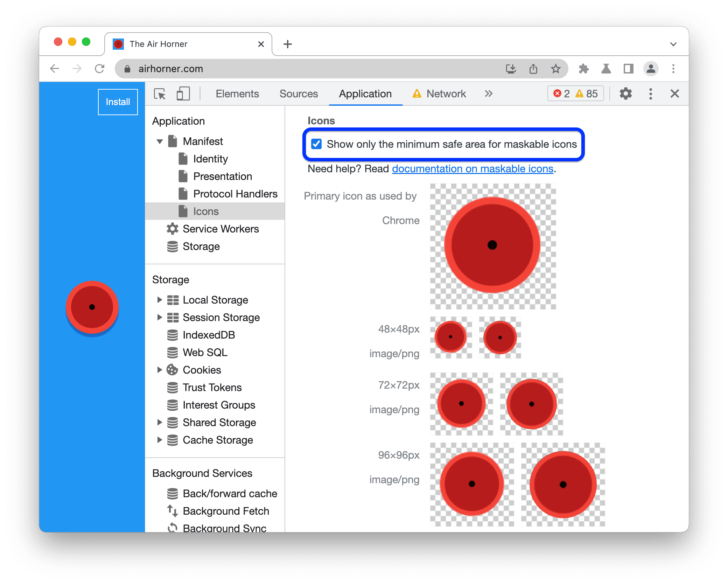
Task: Select the Application tab in DevTools
Action: [x=365, y=93]
